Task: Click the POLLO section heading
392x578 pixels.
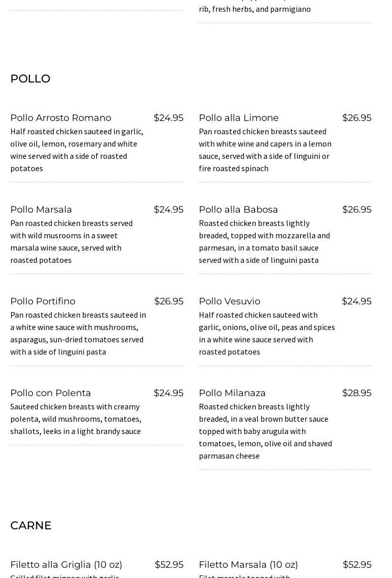Action: coord(30,79)
